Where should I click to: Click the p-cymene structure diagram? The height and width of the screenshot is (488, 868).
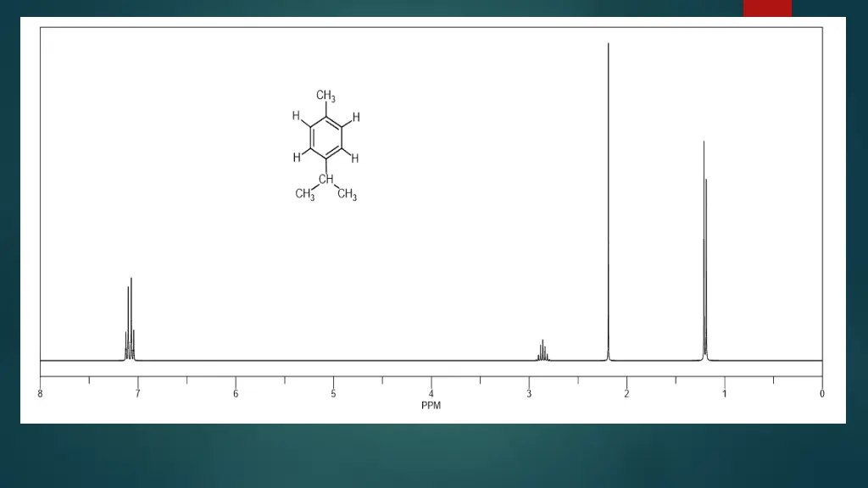326,146
